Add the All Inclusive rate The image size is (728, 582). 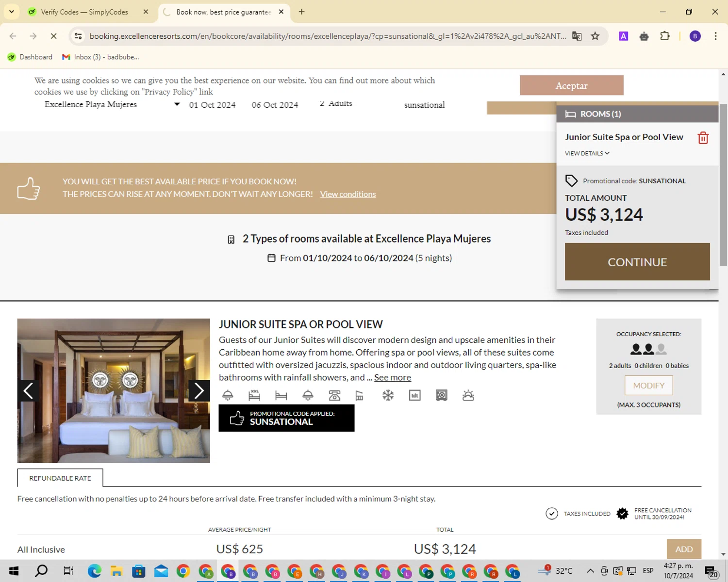[x=684, y=549]
